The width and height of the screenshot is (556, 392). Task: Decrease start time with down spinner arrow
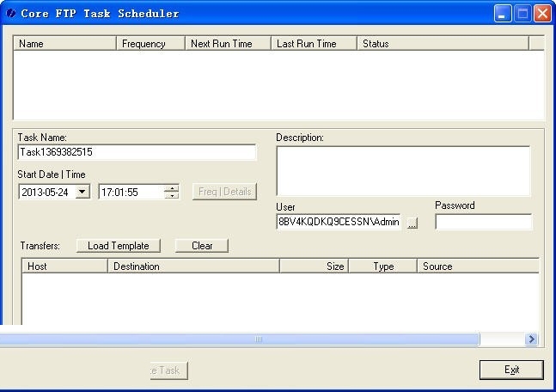coord(172,196)
